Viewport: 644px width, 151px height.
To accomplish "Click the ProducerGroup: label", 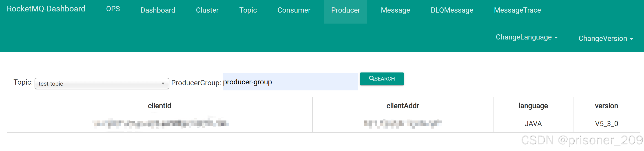I will click(196, 83).
